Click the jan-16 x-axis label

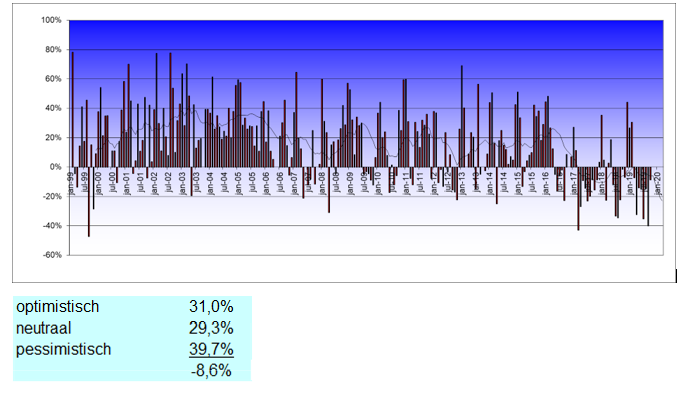tap(546, 183)
